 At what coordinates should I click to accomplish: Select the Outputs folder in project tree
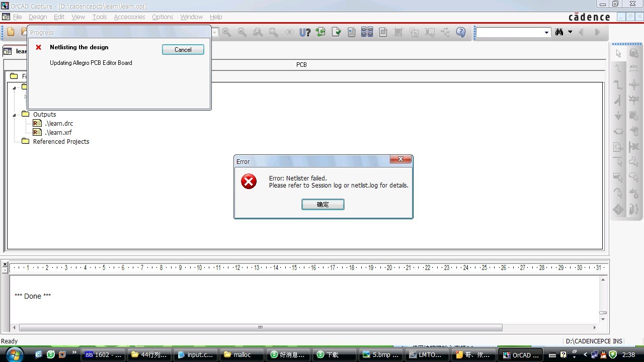[44, 115]
